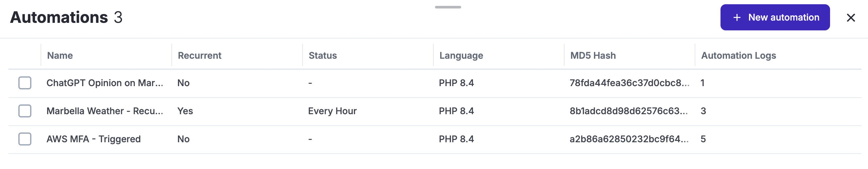Screen dimensions: 868x169
Task: Close the Automations panel
Action: (850, 18)
